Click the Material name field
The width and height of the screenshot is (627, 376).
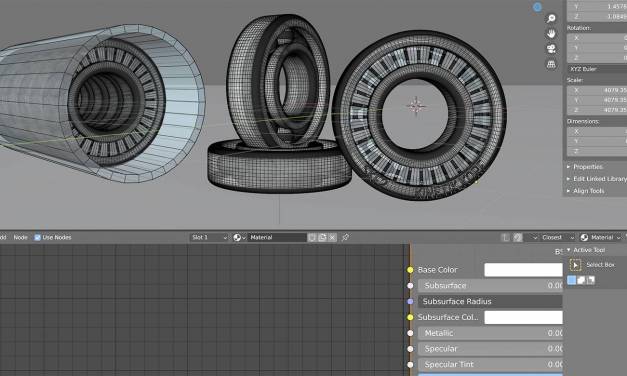[277, 238]
